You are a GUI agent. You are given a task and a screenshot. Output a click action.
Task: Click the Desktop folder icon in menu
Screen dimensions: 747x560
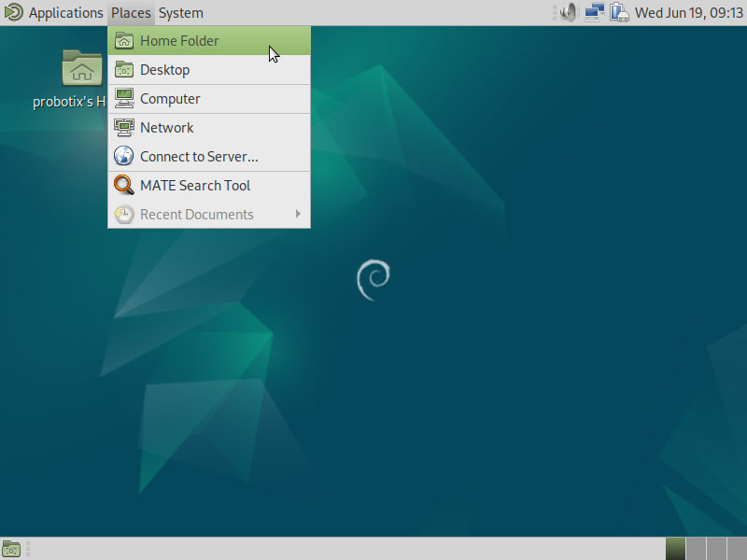[x=124, y=70]
